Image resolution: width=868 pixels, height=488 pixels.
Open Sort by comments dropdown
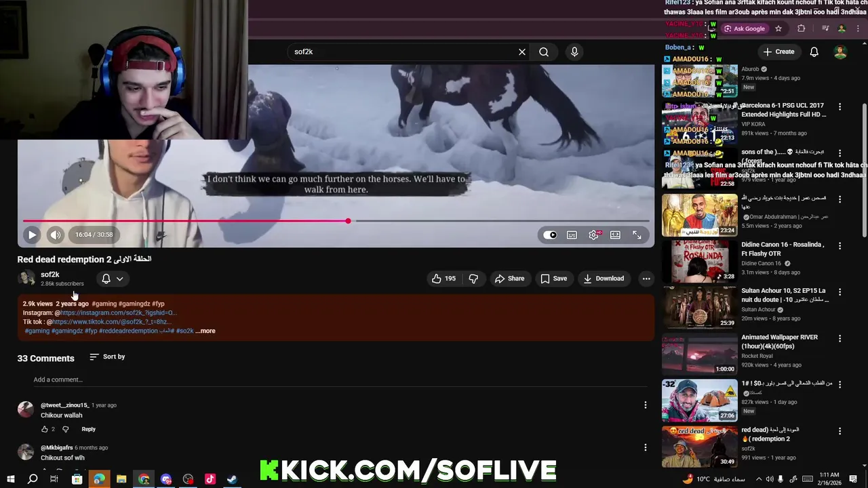coord(107,357)
